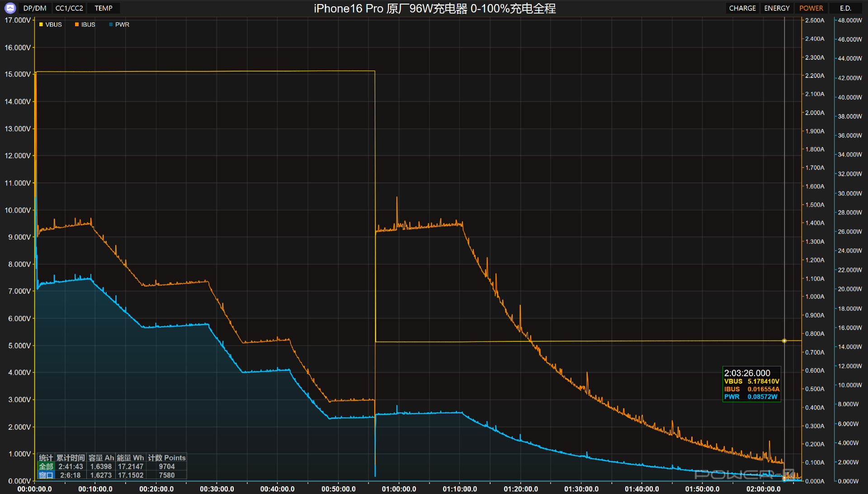Click the window time value 2:6:18
Image resolution: width=868 pixels, height=494 pixels.
pyautogui.click(x=71, y=475)
